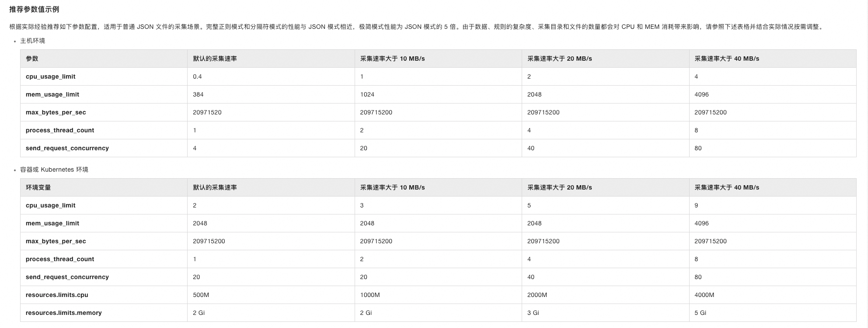Click the 5 Gi memory cell
Image resolution: width=868 pixels, height=328 pixels.
coord(700,313)
